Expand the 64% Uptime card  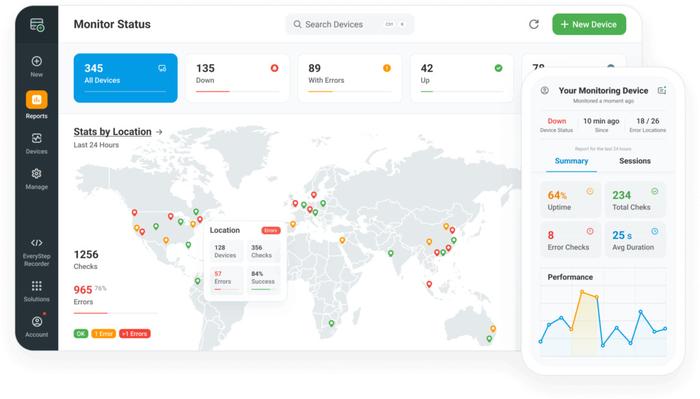[570, 200]
